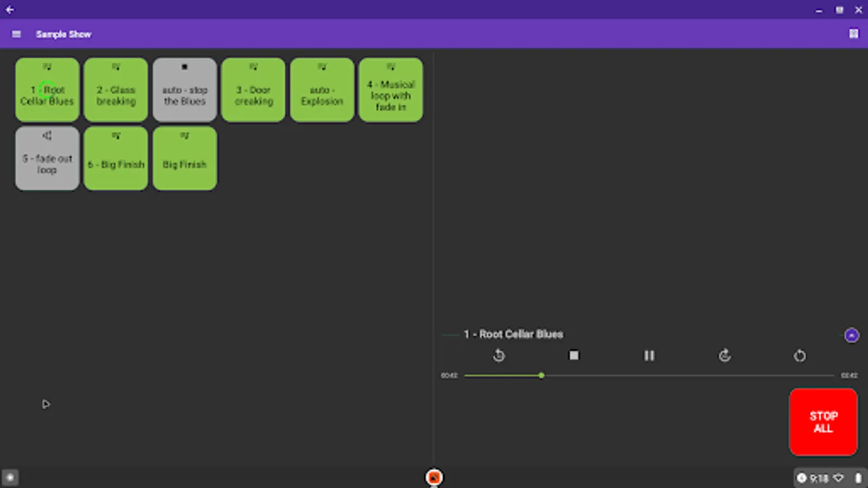Toggle the '5 - fade out loop' cue
Screen dimensions: 868x488
click(47, 158)
